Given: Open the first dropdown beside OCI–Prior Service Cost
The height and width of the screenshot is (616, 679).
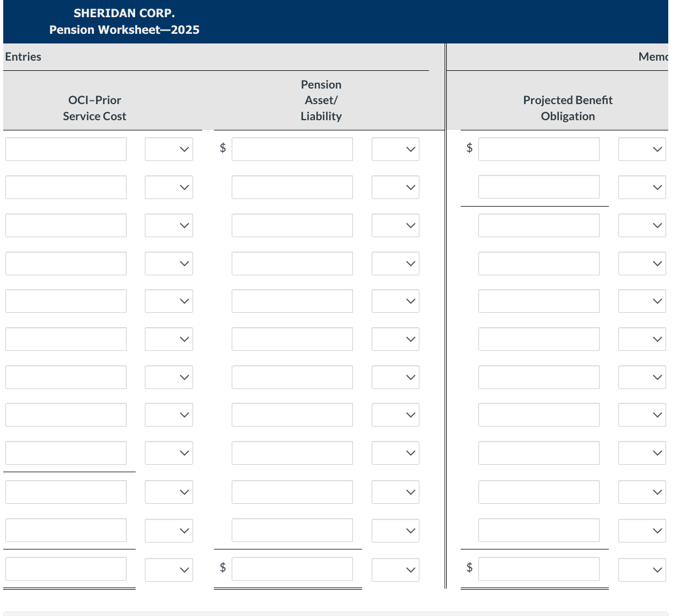Looking at the screenshot, I should (168, 149).
